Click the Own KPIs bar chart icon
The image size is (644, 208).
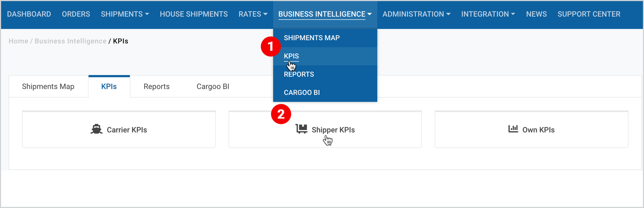click(x=513, y=129)
